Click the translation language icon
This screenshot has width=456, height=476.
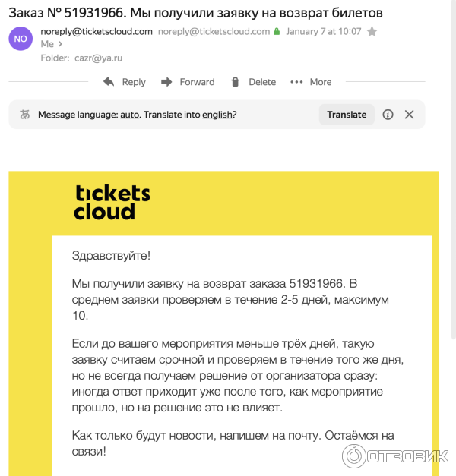(25, 115)
